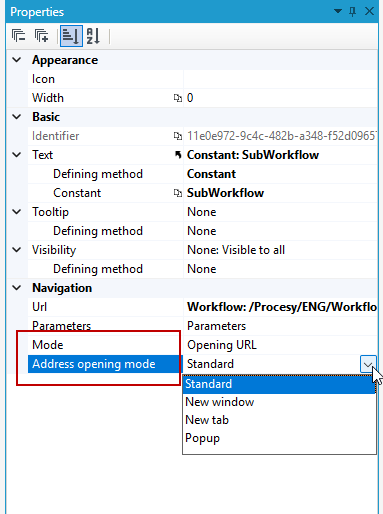Image resolution: width=383 pixels, height=514 pixels.
Task: Select the Parameters property label
Action: [61, 326]
